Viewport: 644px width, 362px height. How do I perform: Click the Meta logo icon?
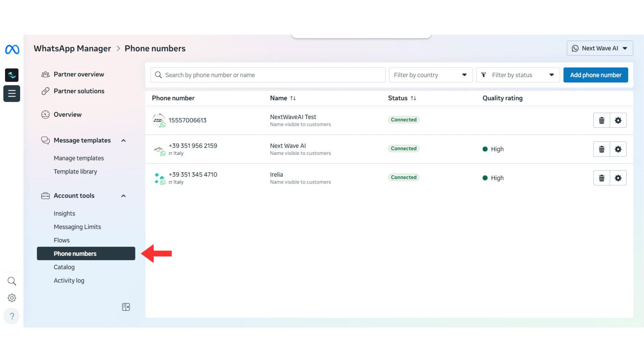[x=12, y=50]
